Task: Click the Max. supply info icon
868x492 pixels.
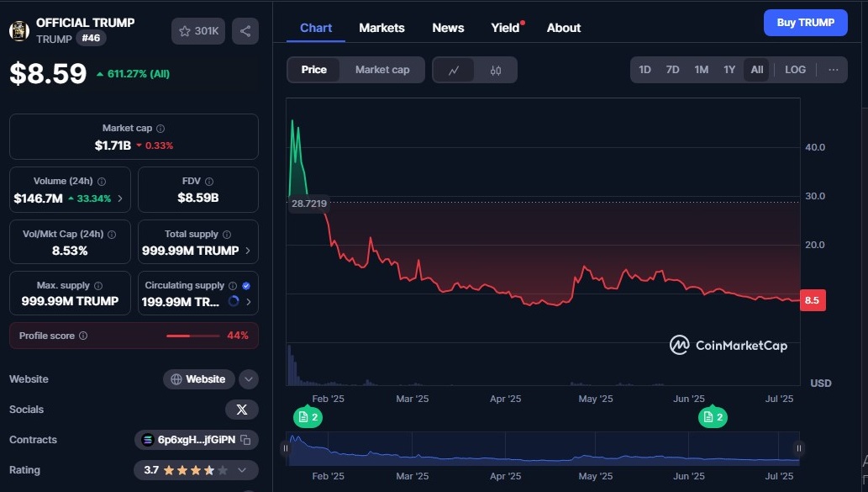Action: point(98,285)
